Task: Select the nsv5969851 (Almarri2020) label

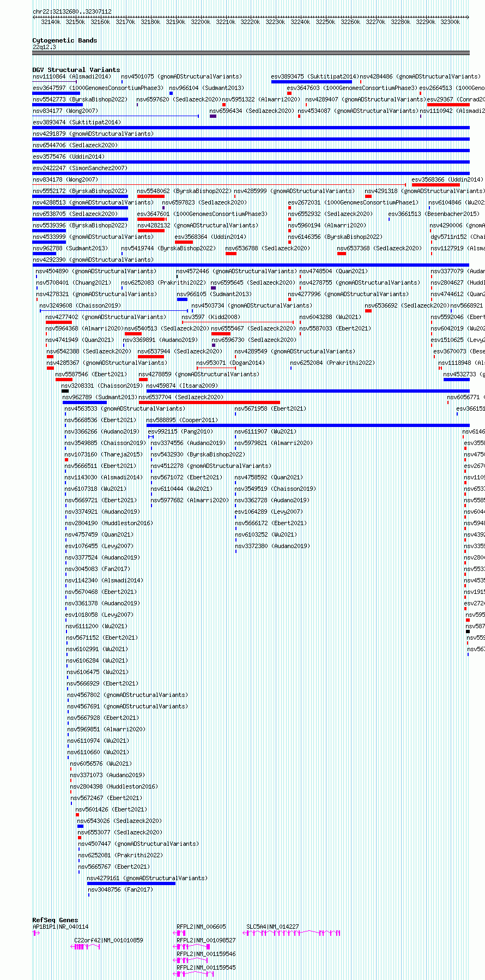Action: pos(106,730)
